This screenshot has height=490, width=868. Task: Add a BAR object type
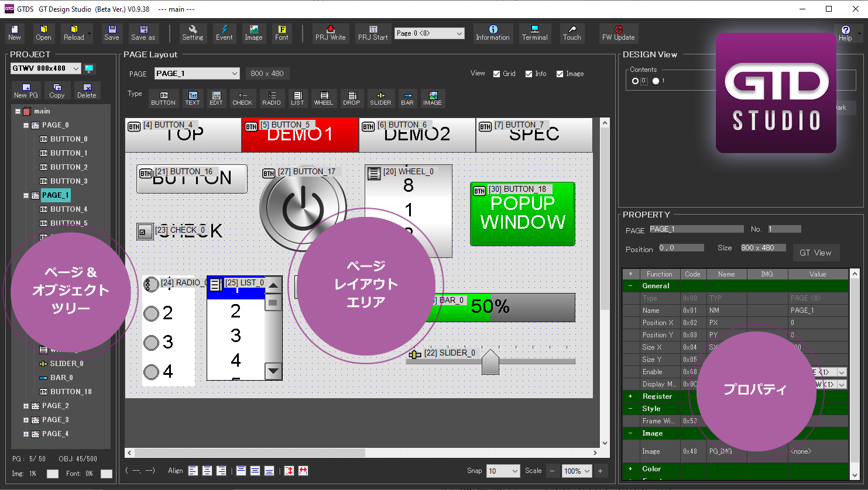[407, 98]
